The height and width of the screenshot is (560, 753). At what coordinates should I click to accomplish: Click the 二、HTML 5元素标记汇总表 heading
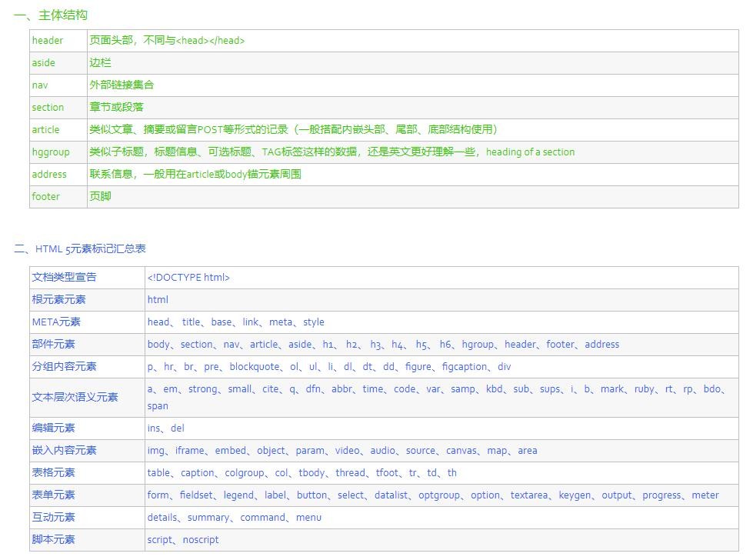(x=80, y=248)
